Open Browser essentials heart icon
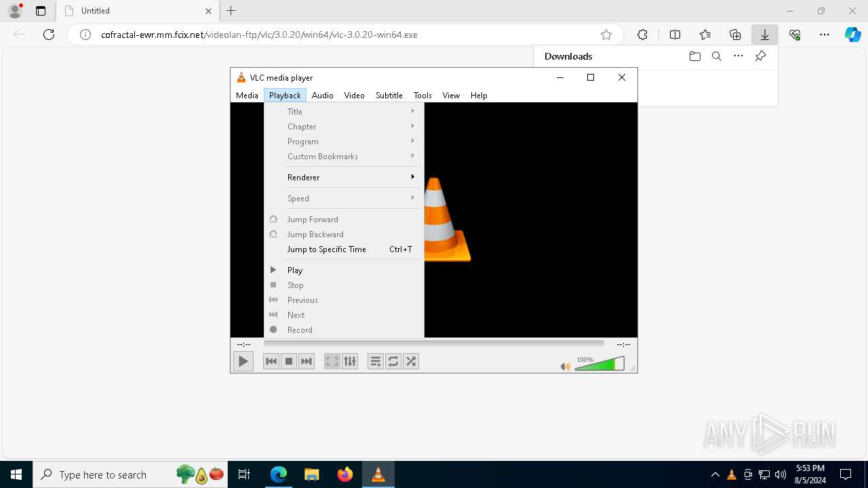 point(795,35)
